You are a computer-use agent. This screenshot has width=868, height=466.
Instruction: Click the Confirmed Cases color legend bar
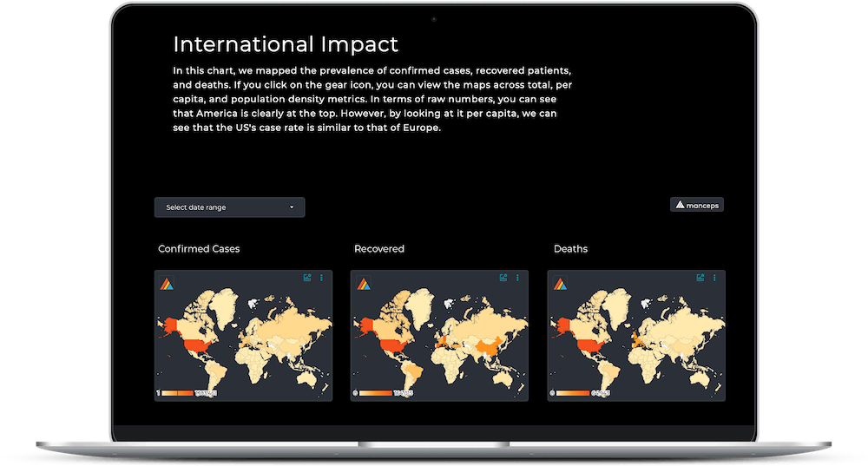click(x=177, y=393)
